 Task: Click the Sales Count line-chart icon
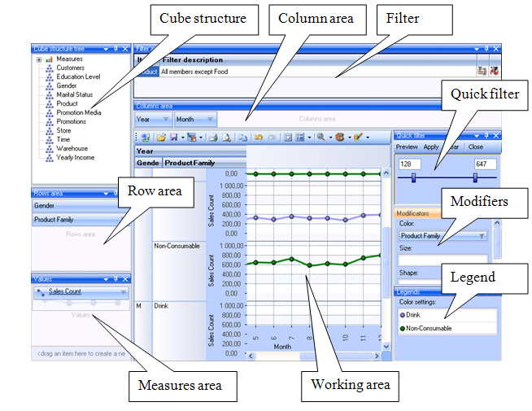(x=41, y=292)
